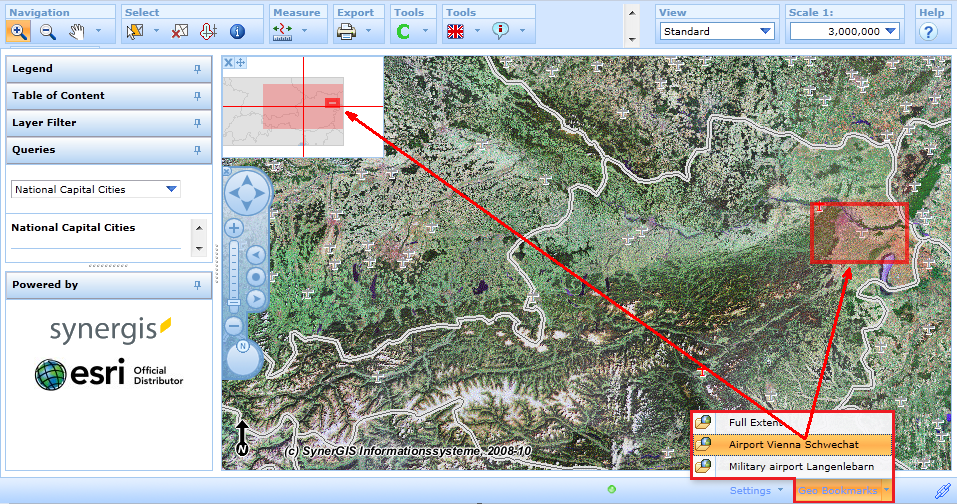Go to previous map extent arrow
957x504 pixels.
pos(256,255)
